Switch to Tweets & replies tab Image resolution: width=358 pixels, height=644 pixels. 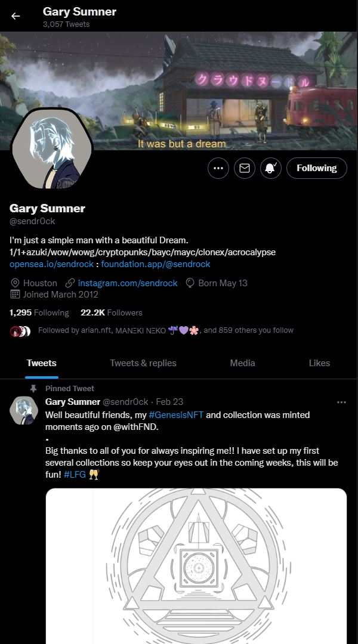point(143,363)
